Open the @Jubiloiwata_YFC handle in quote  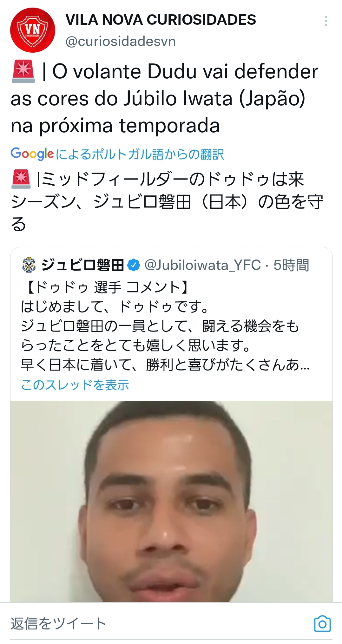pos(203,265)
